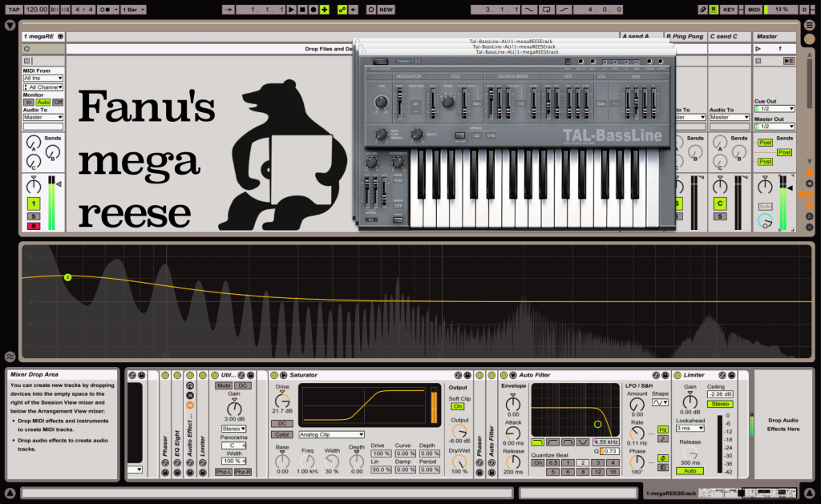
Task: Click return C track activator button
Action: point(720,204)
